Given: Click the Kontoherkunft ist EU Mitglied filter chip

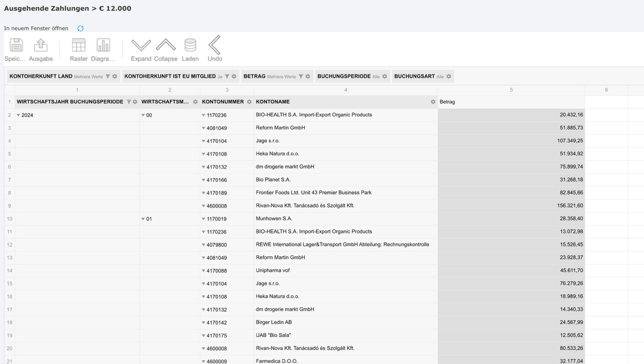Looking at the screenshot, I should (x=170, y=77).
